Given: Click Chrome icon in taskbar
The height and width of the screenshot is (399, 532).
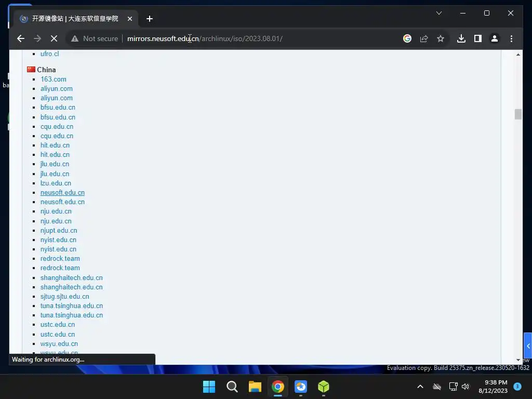Looking at the screenshot, I should pyautogui.click(x=278, y=387).
